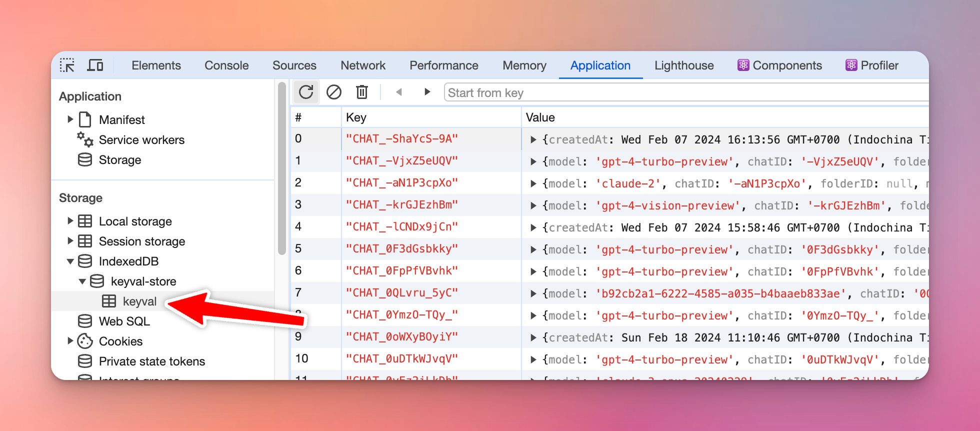The width and height of the screenshot is (980, 431).
Task: Collapse the keyval-store database node
Action: point(82,281)
